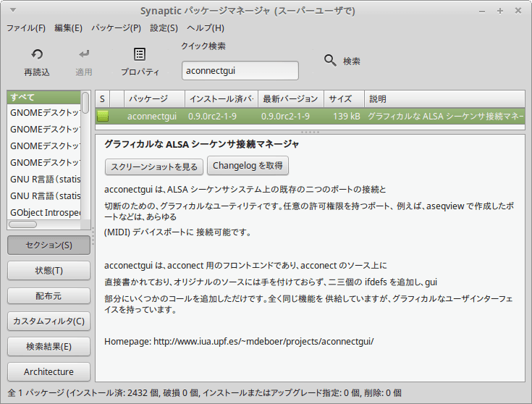Viewport: 532px width, 404px height.
Task: Select the GObject Introspection section entry
Action: (43, 213)
